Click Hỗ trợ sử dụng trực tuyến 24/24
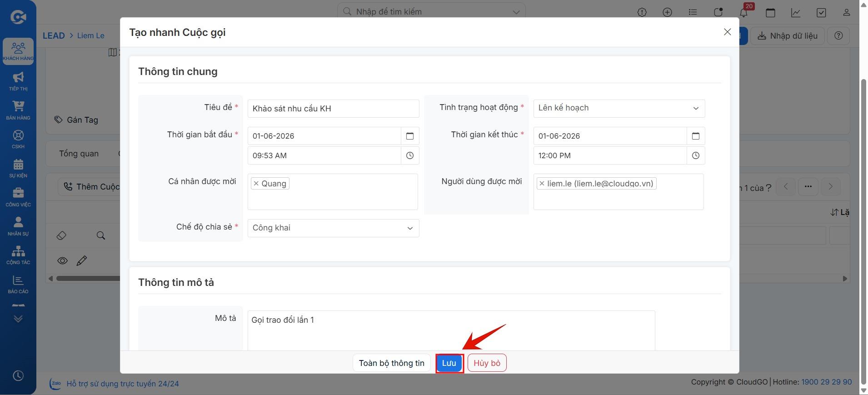The width and height of the screenshot is (868, 395). (x=123, y=384)
